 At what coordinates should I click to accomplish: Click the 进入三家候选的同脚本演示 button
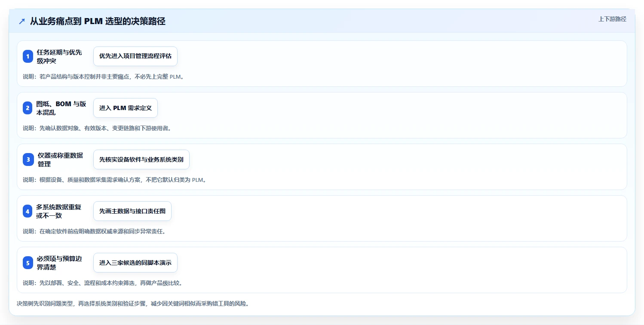(x=135, y=263)
